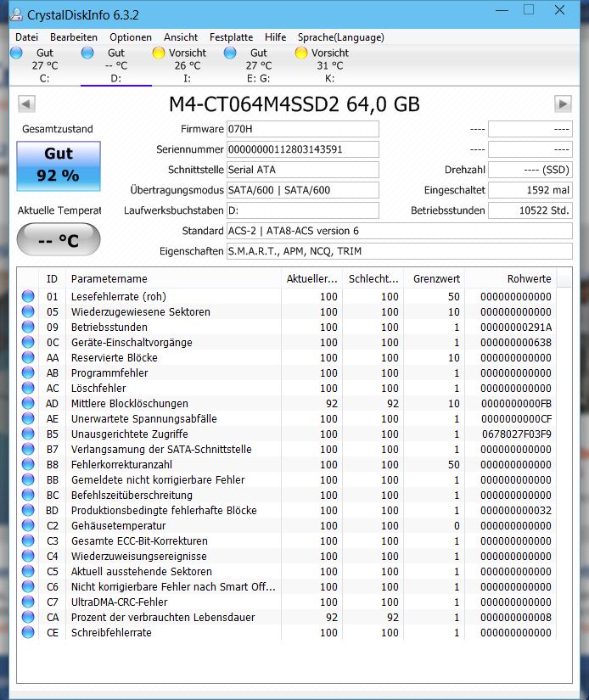Click the Gut 92 % health status button
This screenshot has height=700, width=589.
coord(59,166)
